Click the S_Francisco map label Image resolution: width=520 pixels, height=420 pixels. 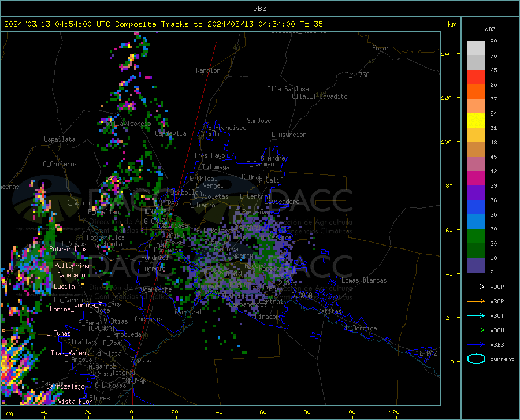pos(227,128)
